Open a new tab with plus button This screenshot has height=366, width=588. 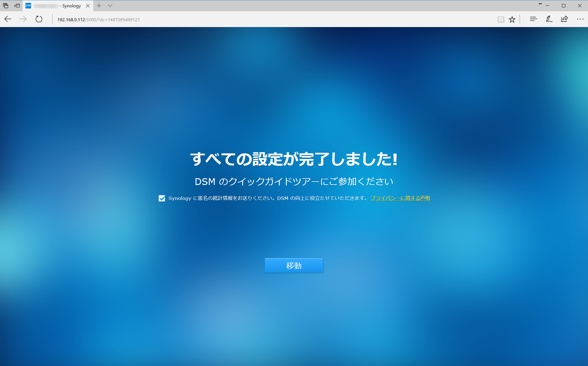(x=99, y=6)
